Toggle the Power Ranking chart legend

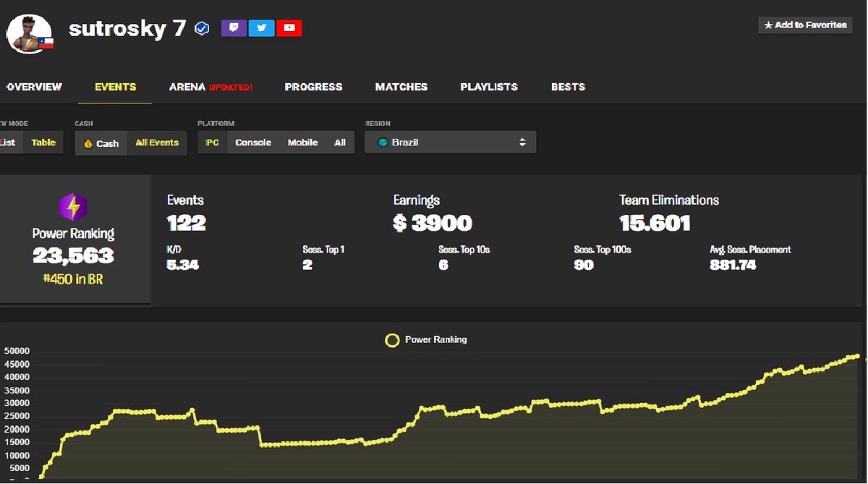[x=426, y=339]
